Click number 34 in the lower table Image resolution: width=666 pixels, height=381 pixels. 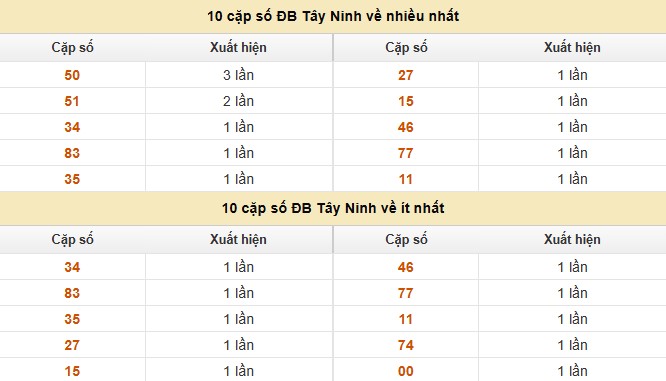coord(72,267)
